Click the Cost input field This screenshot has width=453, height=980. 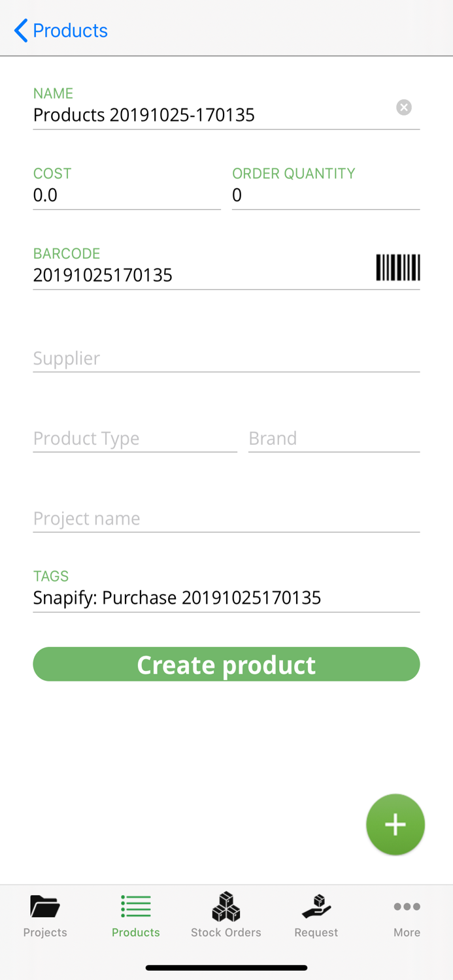126,195
